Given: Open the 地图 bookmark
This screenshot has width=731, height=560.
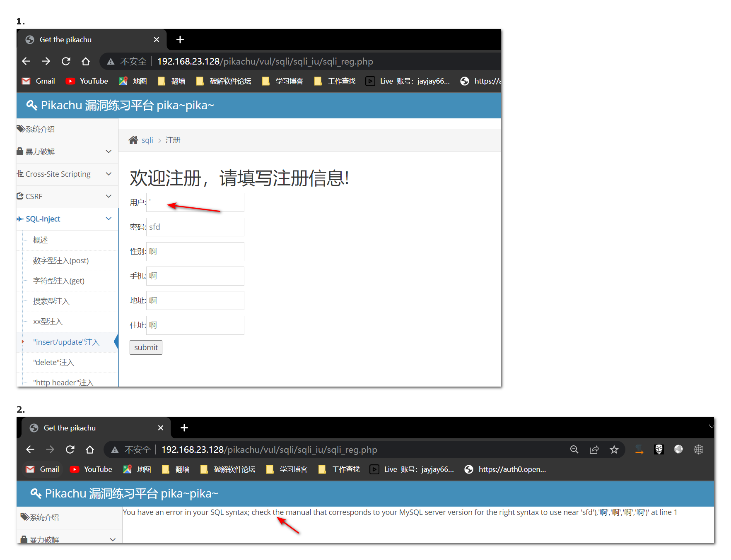Looking at the screenshot, I should 133,81.
